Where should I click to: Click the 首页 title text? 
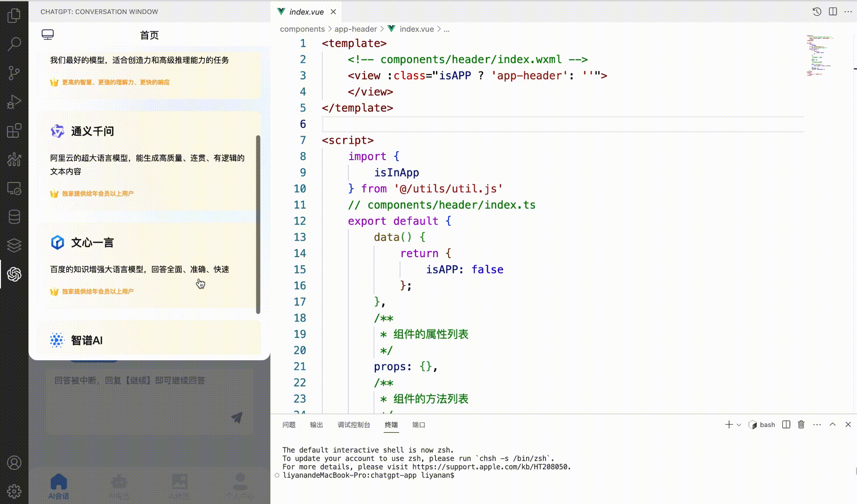[x=149, y=35]
